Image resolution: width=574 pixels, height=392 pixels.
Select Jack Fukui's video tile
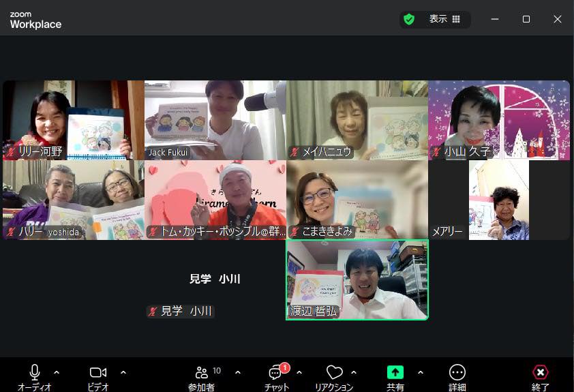[215, 120]
